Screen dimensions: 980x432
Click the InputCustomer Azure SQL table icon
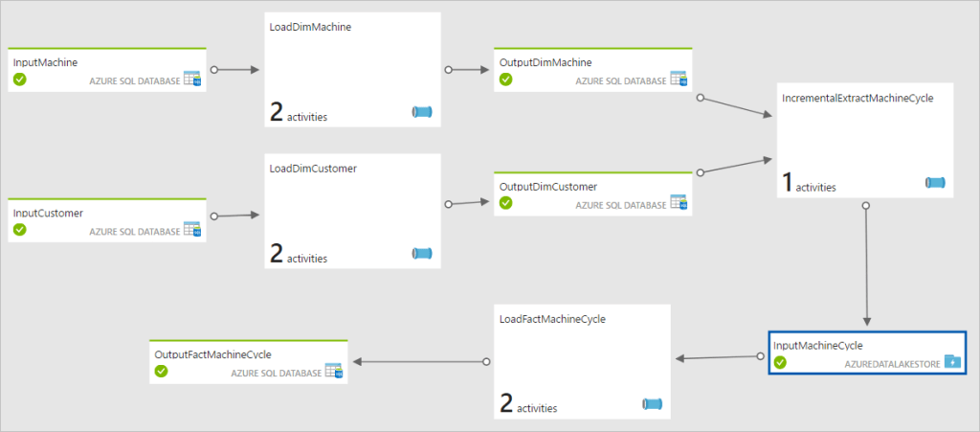(192, 230)
